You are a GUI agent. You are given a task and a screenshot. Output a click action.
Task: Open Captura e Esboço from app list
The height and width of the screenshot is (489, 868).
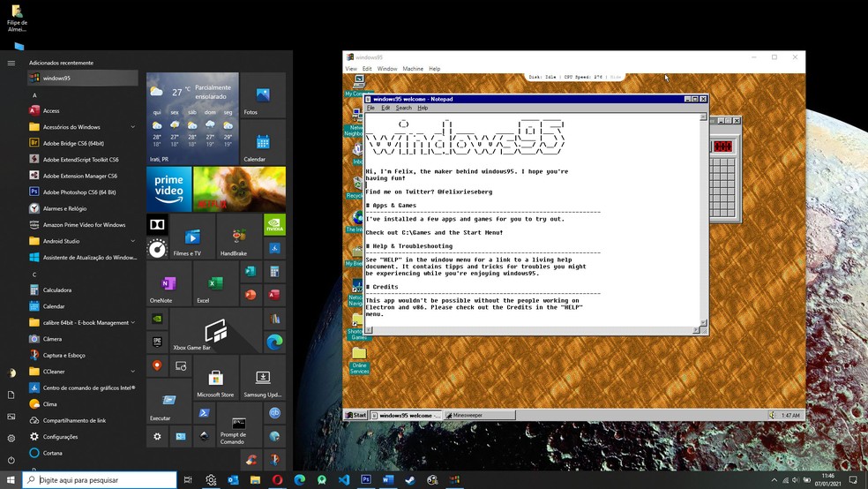click(83, 355)
